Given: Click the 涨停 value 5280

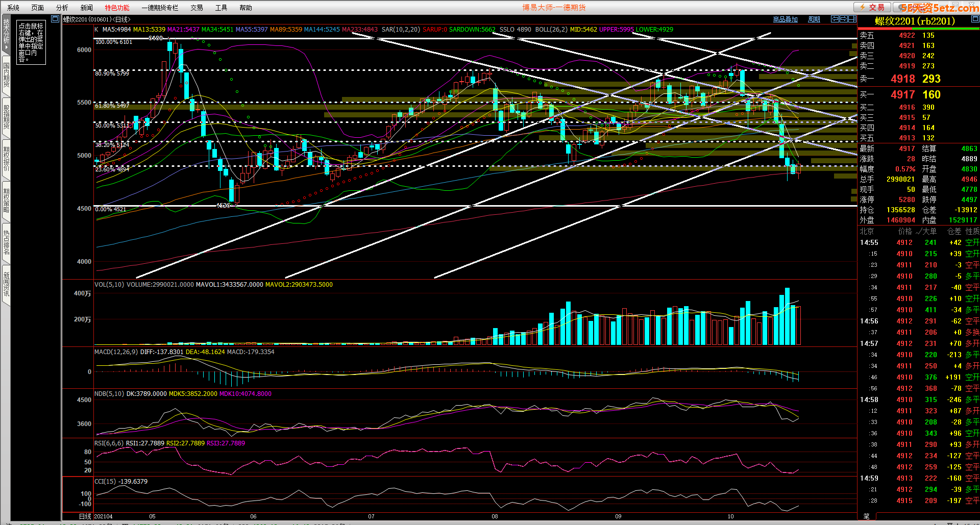Looking at the screenshot, I should [907, 199].
